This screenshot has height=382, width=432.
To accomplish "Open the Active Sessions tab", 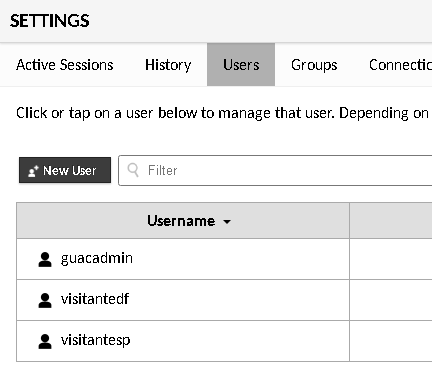I will pos(65,65).
